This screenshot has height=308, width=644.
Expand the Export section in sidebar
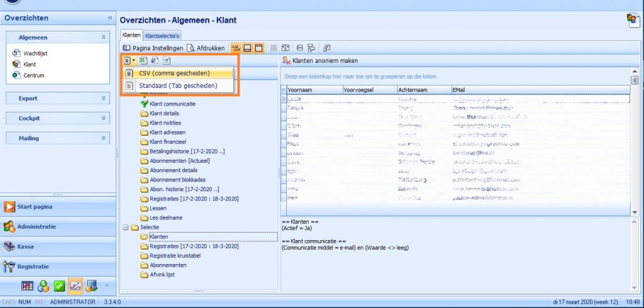[59, 98]
